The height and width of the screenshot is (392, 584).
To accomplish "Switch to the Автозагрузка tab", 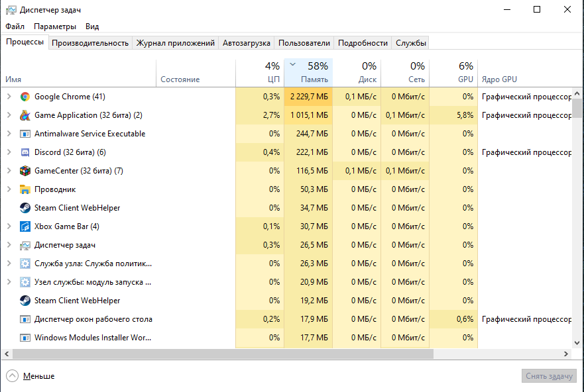I will [x=246, y=43].
